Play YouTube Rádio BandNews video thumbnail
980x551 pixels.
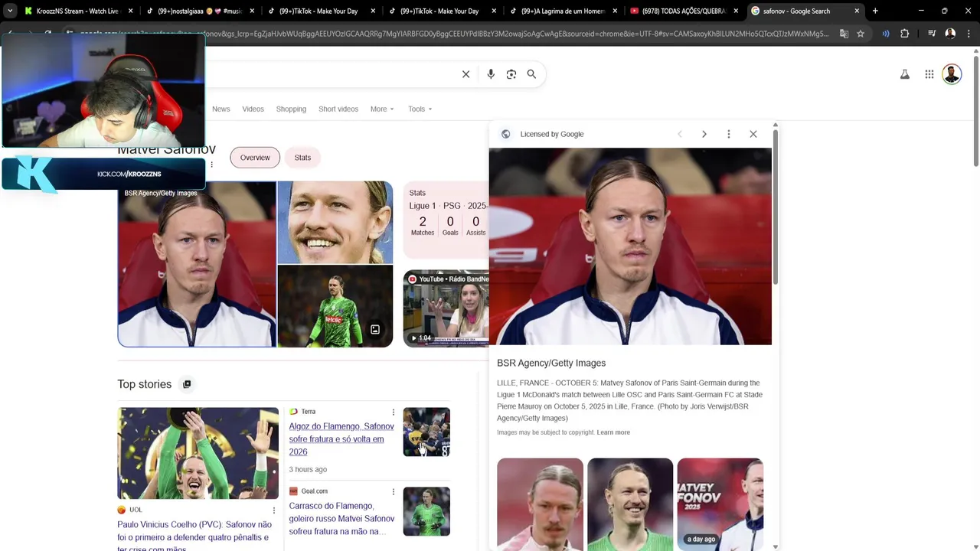tap(446, 308)
